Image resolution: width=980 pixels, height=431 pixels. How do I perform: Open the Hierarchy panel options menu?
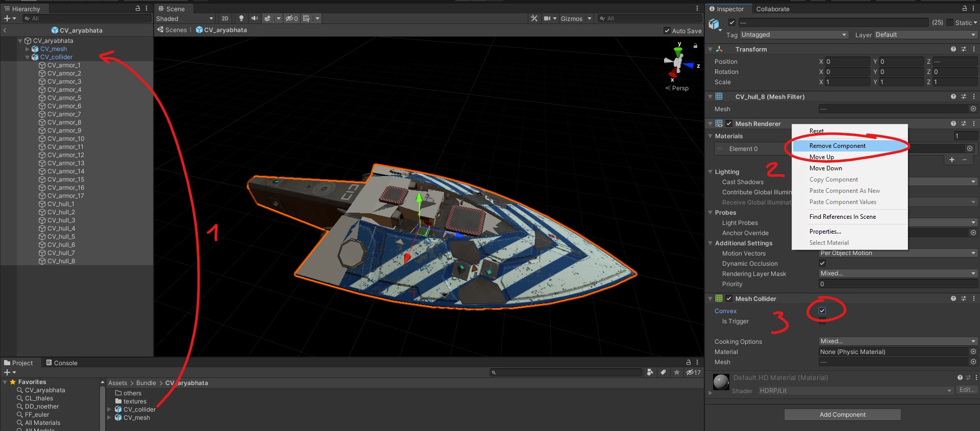146,9
